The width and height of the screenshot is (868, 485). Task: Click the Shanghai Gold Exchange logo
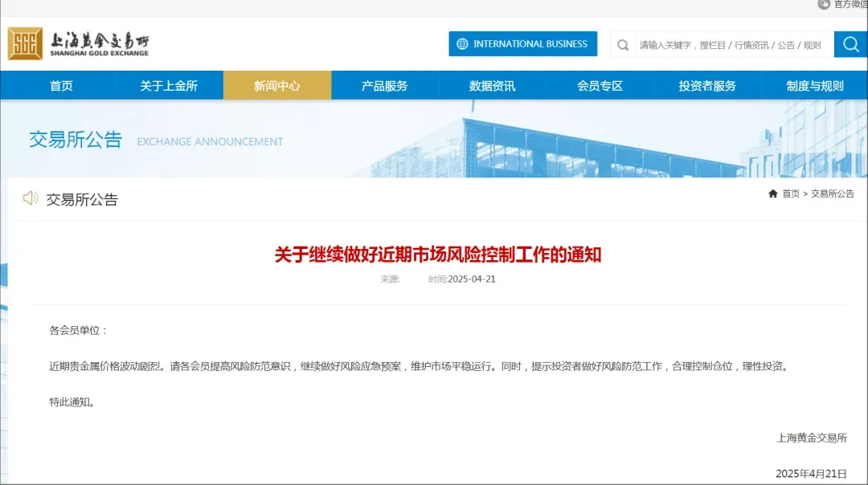(78, 43)
